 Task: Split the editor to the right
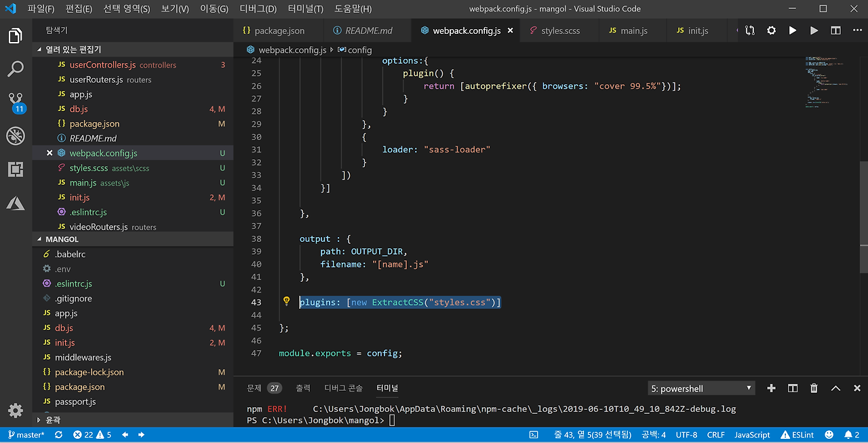click(835, 30)
